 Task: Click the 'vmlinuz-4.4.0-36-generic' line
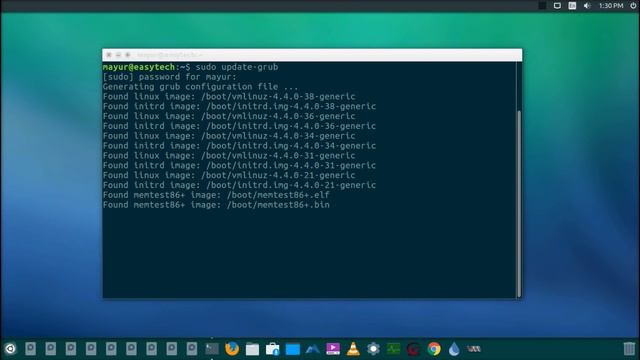[x=229, y=116]
